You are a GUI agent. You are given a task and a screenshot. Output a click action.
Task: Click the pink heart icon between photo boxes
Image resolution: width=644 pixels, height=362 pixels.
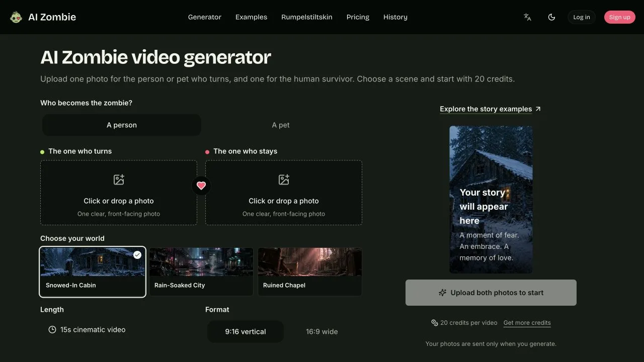(x=201, y=186)
